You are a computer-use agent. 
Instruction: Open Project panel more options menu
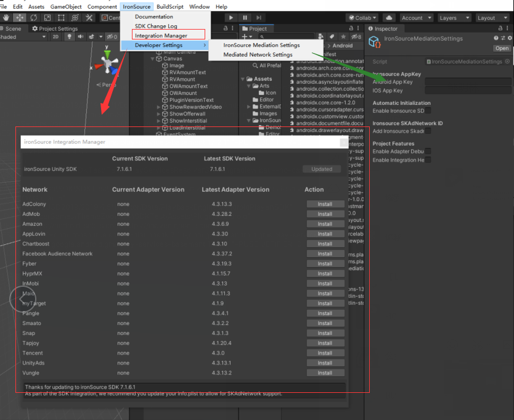click(x=358, y=28)
